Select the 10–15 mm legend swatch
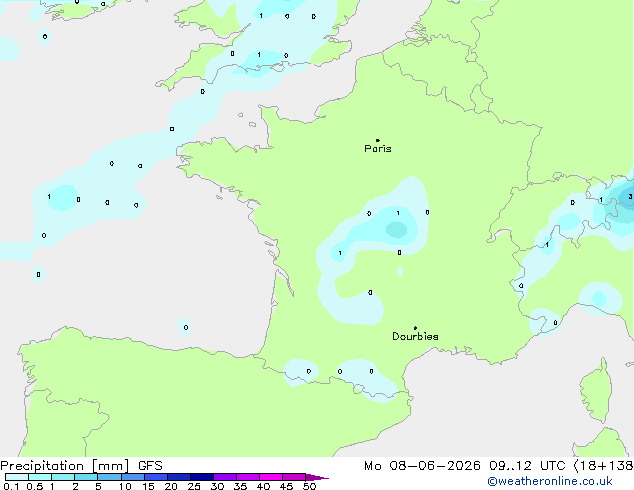The image size is (634, 490). 132,477
